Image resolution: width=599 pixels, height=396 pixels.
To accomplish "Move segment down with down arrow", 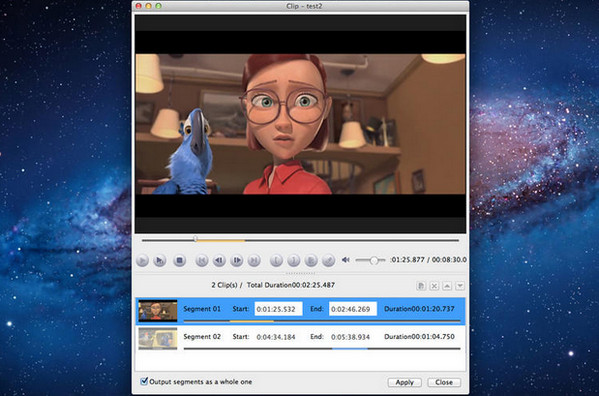I will pos(460,286).
